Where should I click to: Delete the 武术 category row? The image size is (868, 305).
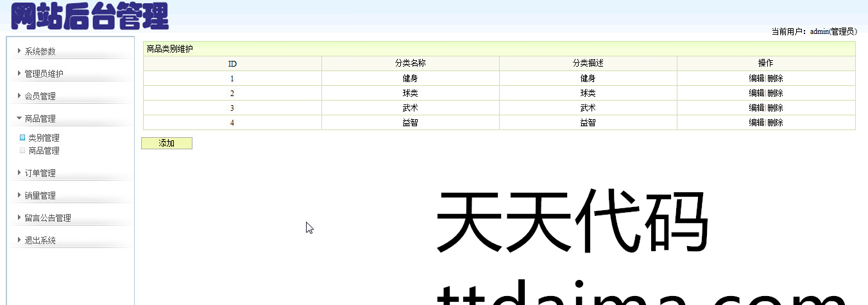pyautogui.click(x=775, y=108)
